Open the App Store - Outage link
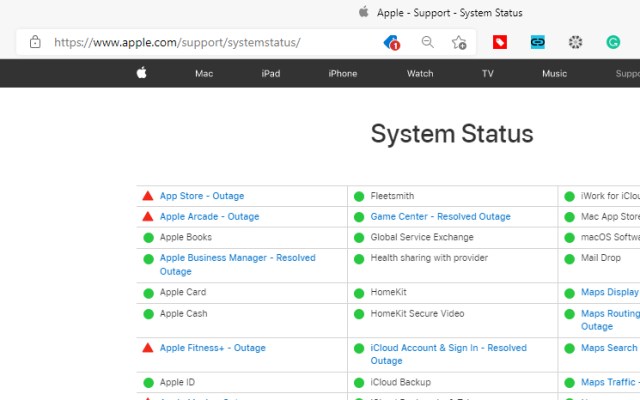The image size is (640, 400). (x=202, y=196)
